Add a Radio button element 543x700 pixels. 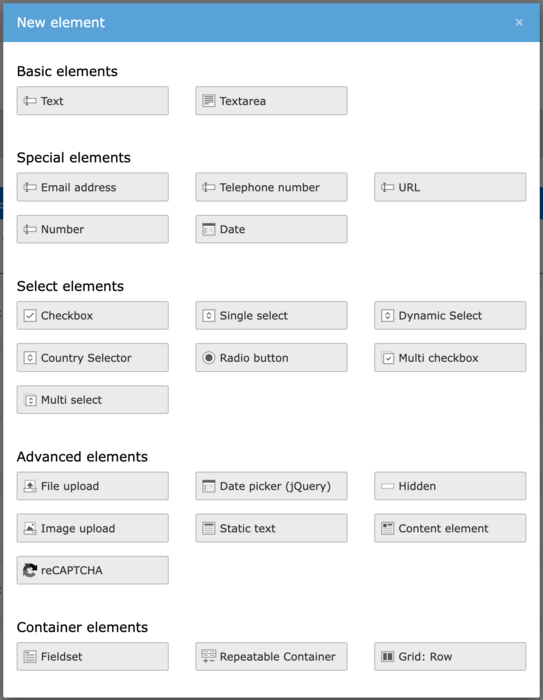click(271, 358)
